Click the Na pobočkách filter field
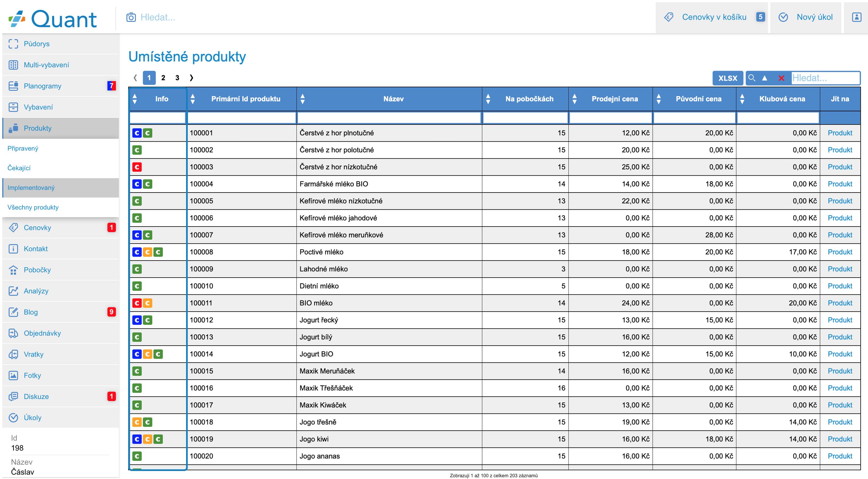The height and width of the screenshot is (479, 868). 525,118
